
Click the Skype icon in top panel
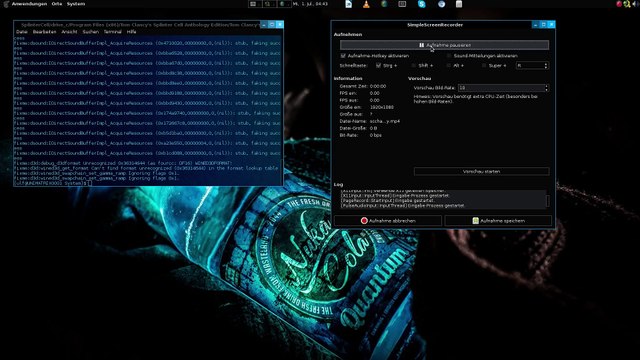click(x=422, y=4)
